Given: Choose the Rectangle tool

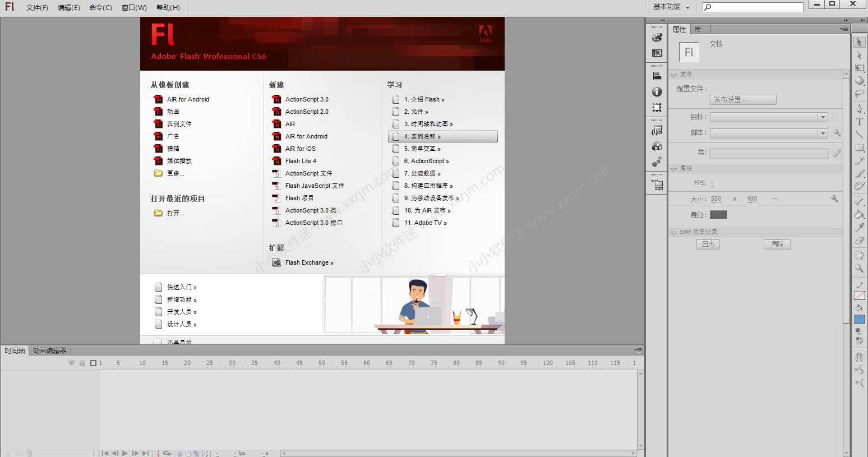Looking at the screenshot, I should point(859,148).
